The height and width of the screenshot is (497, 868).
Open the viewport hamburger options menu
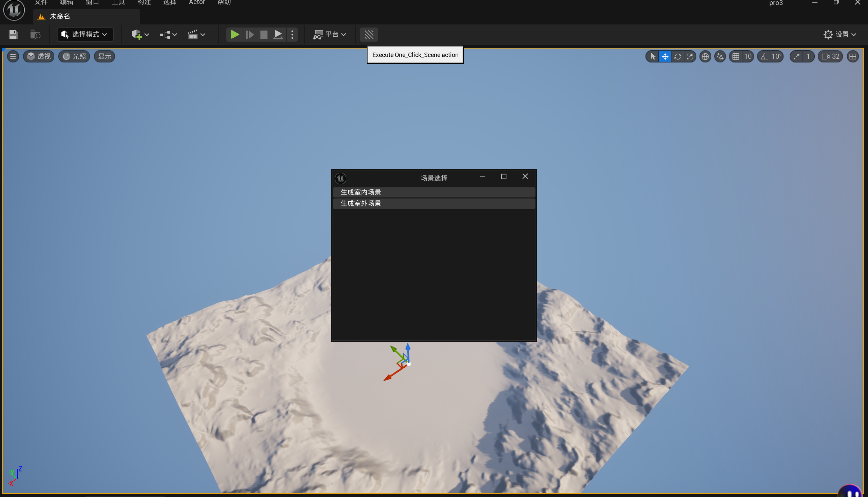pos(13,56)
